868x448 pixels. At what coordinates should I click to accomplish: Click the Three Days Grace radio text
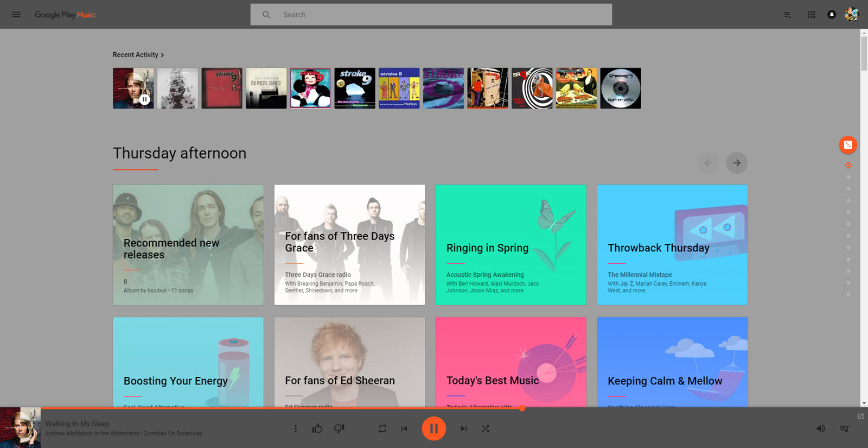(318, 275)
